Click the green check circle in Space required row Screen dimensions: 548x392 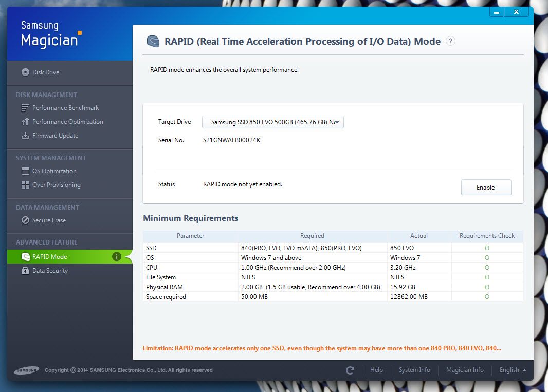pyautogui.click(x=487, y=297)
